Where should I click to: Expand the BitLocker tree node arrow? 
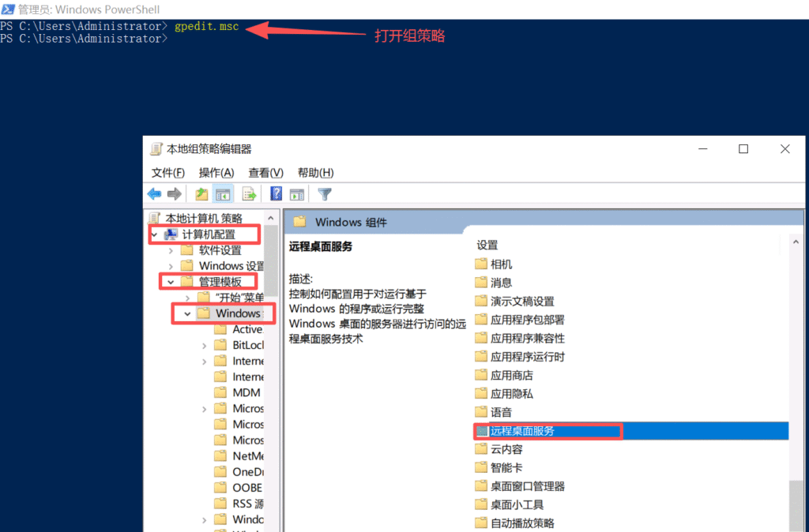204,345
